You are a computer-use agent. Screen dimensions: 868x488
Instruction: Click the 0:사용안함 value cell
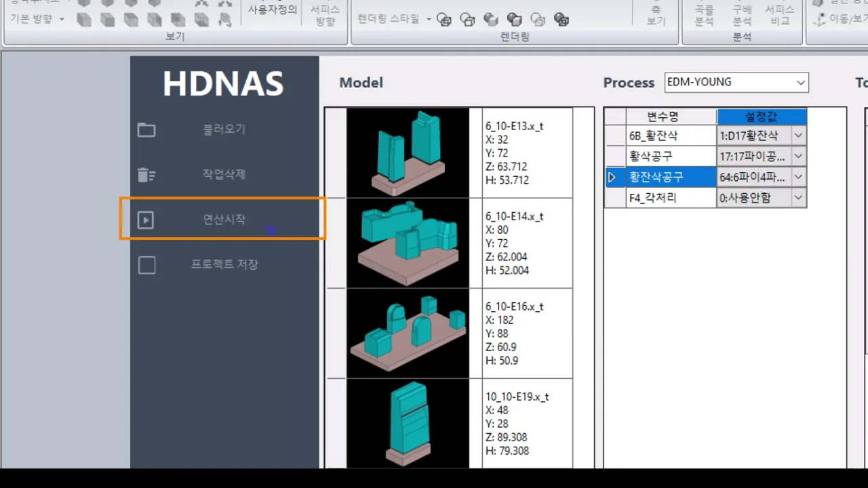point(754,198)
